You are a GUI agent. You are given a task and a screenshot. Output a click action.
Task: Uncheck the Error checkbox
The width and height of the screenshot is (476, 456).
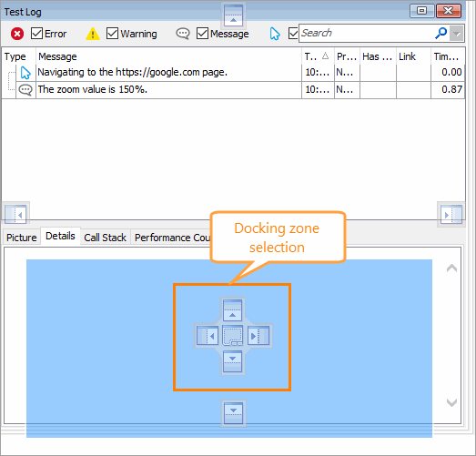(x=36, y=34)
